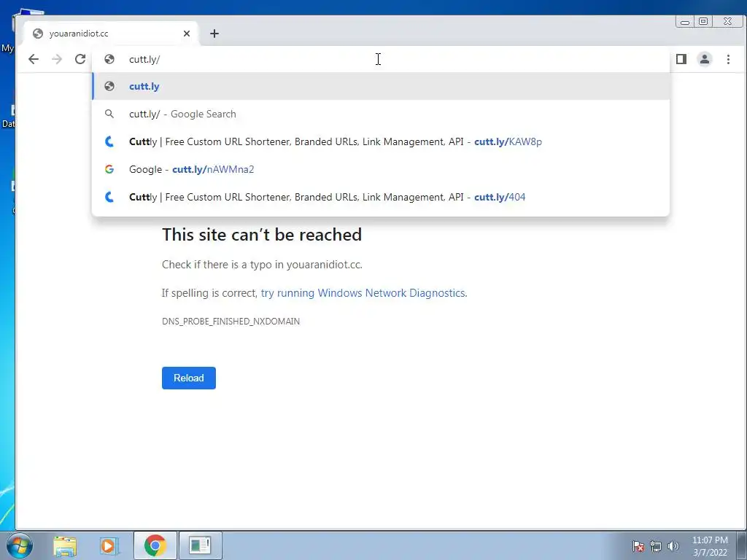
Task: Open Windows Explorer from the taskbar
Action: (x=65, y=545)
